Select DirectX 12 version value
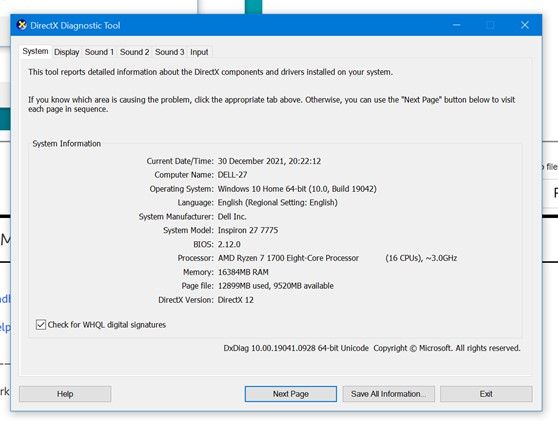This screenshot has height=433, width=558. (x=236, y=300)
